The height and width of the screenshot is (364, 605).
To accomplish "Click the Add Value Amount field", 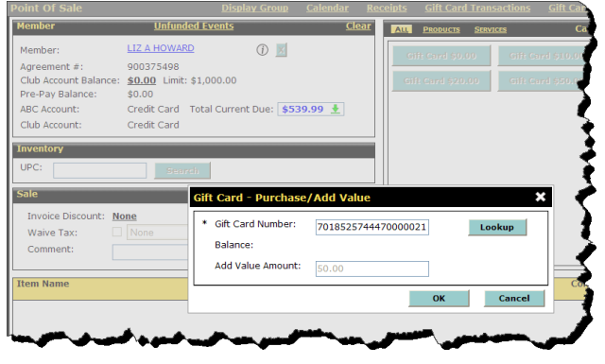I will pyautogui.click(x=372, y=269).
